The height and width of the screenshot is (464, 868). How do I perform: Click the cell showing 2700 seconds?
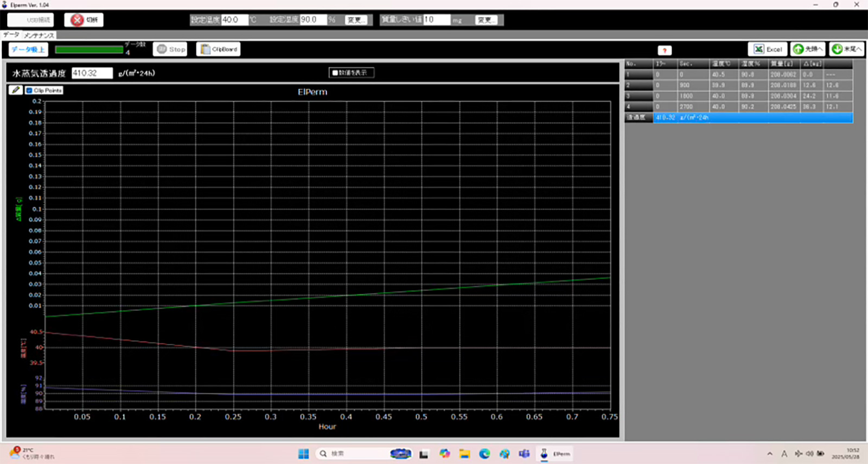click(x=694, y=107)
